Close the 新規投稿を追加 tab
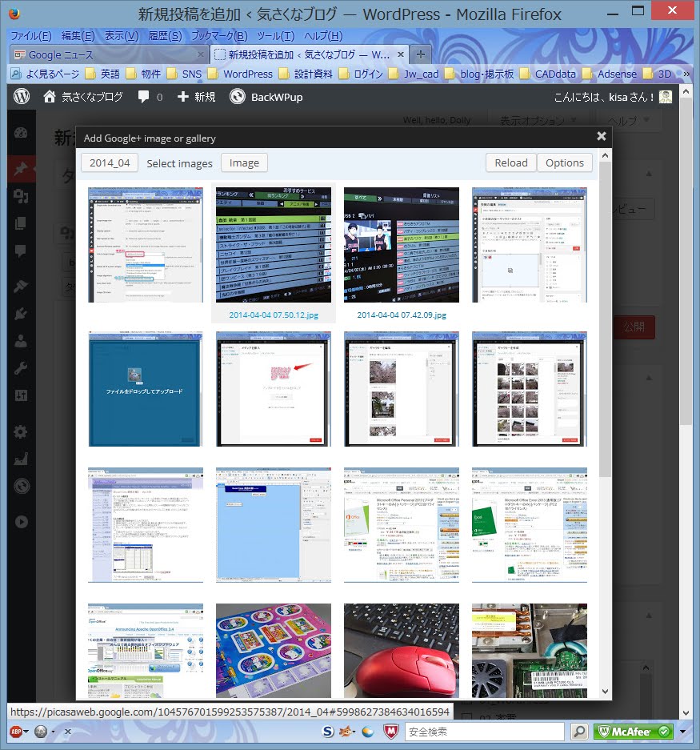This screenshot has height=750, width=700. click(x=401, y=54)
